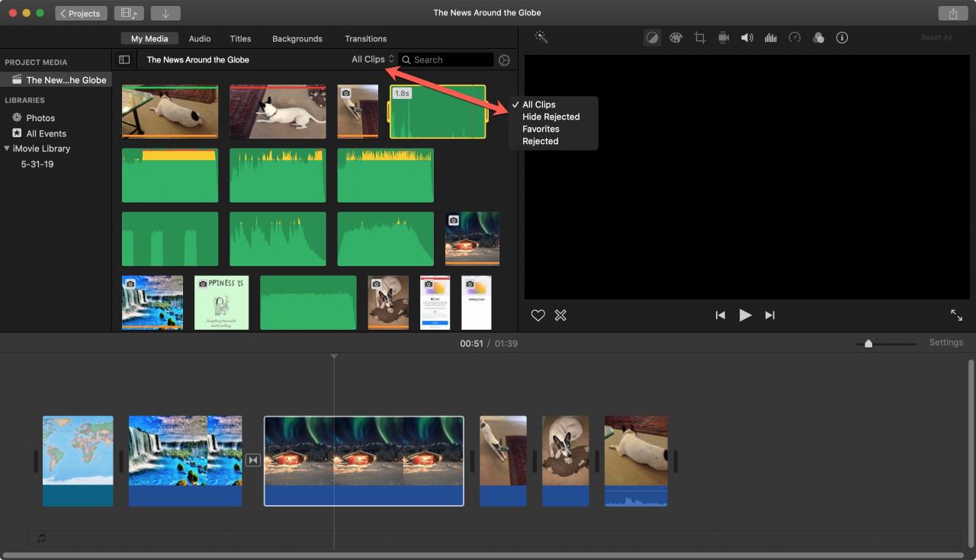Viewport: 976px width, 560px height.
Task: Open the clip speed speedometer icon
Action: pos(795,37)
